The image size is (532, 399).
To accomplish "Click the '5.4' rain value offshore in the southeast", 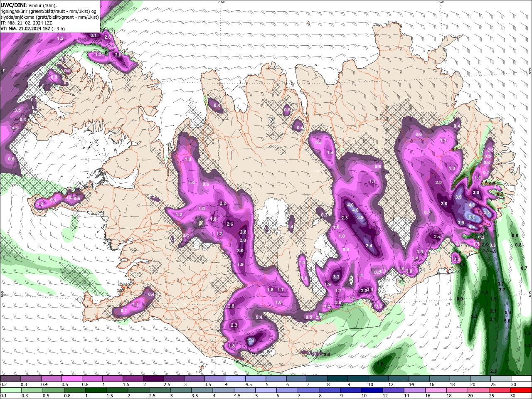I will tap(507, 313).
